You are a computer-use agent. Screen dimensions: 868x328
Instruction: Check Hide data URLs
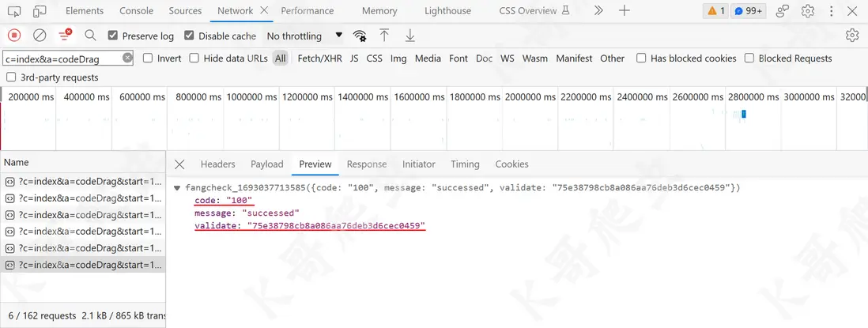pyautogui.click(x=194, y=58)
